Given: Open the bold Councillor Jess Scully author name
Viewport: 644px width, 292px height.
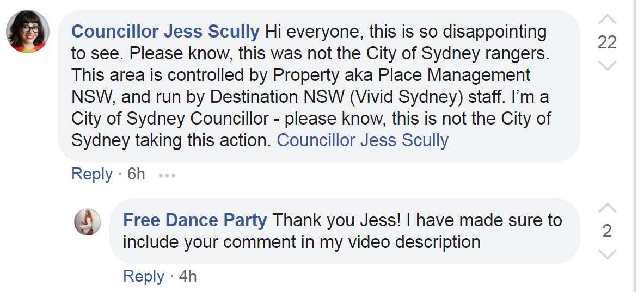Looking at the screenshot, I should (x=165, y=32).
